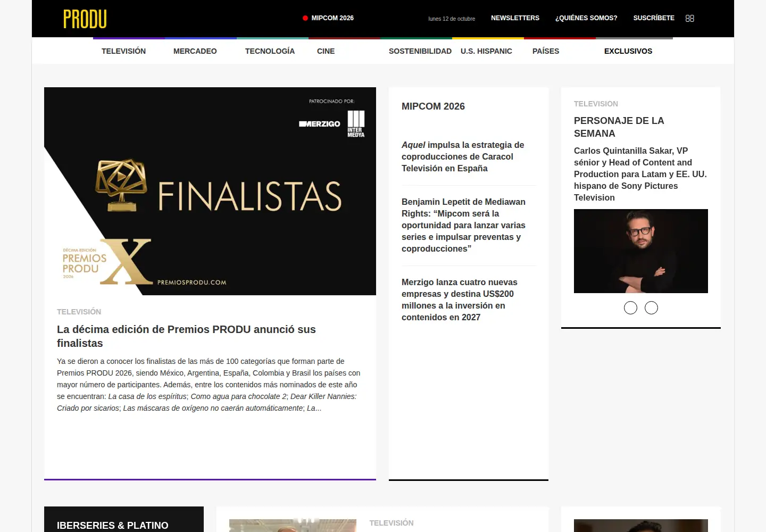Open article on Aquel and Caracol Televisión

pos(463,156)
